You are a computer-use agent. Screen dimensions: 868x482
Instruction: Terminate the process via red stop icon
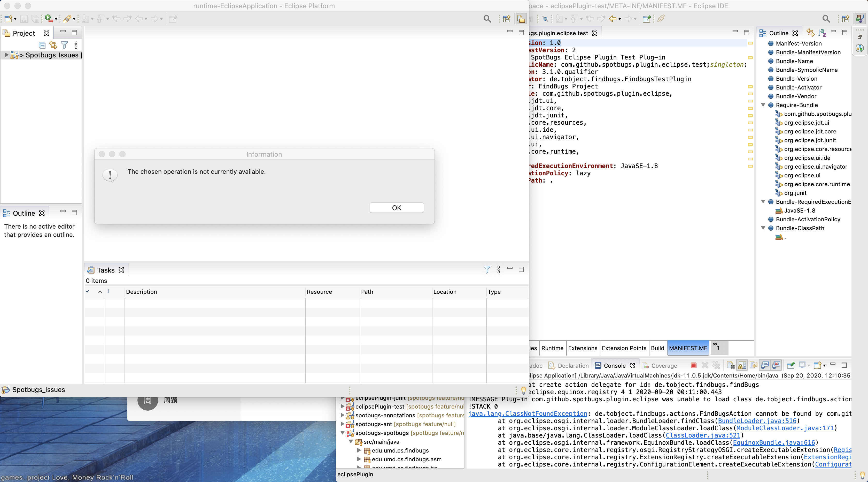pos(694,365)
